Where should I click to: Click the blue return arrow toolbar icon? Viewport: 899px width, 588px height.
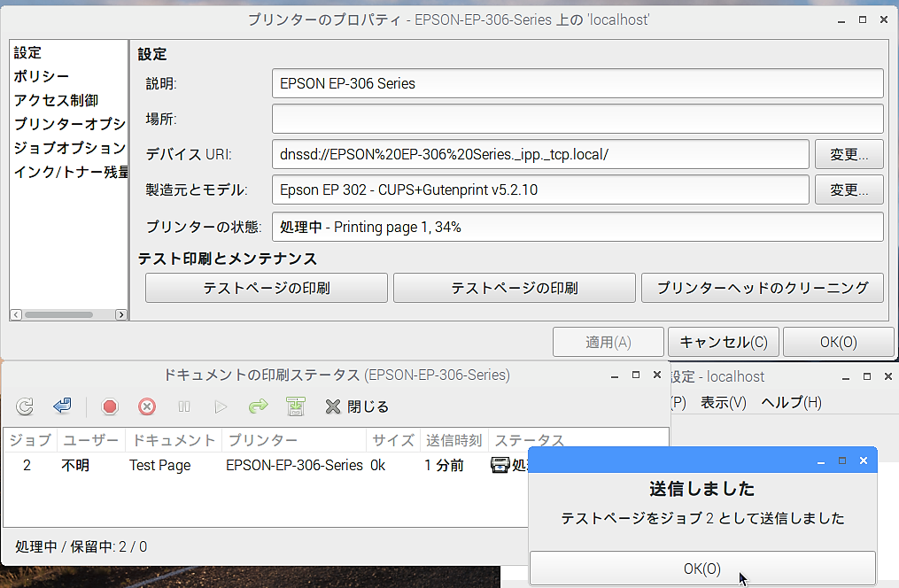tap(62, 406)
